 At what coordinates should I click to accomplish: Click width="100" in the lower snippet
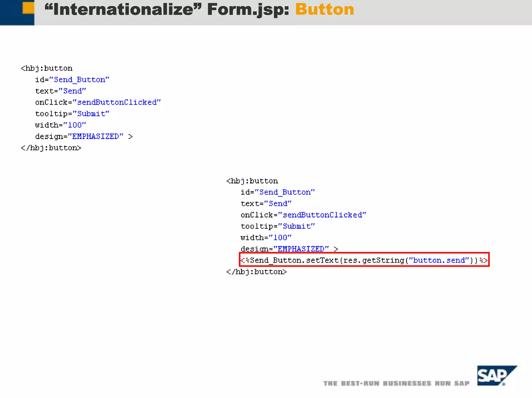[266, 238]
